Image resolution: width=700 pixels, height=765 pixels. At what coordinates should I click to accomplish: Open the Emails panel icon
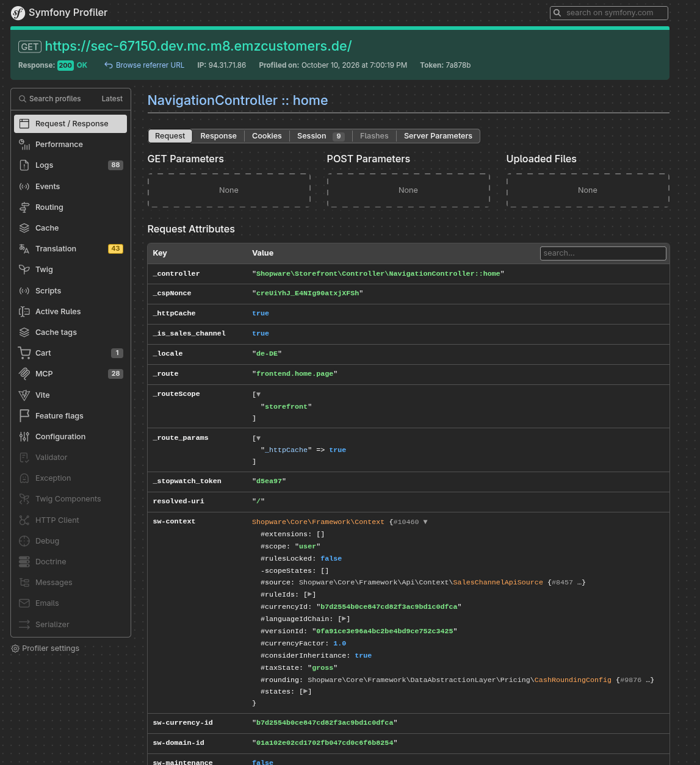point(24,603)
